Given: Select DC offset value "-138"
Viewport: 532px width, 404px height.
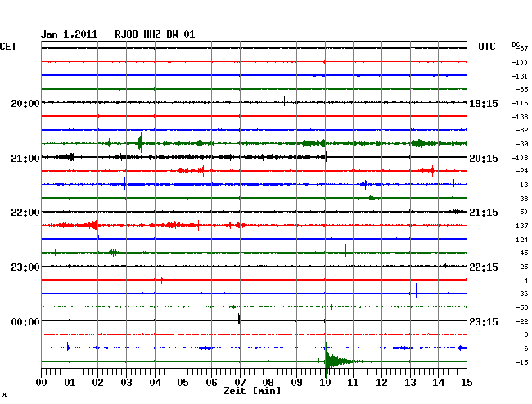Looking at the screenshot, I should 520,117.
